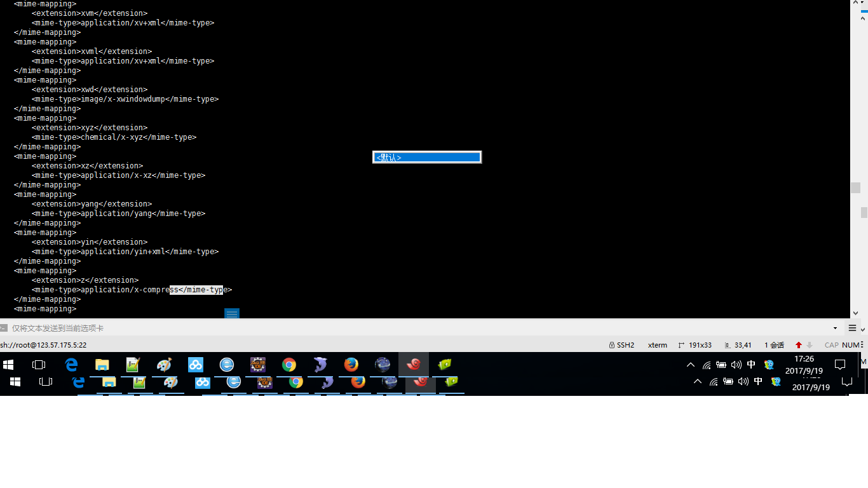The width and height of the screenshot is (868, 488).
Task: Open the <默认> dropdown box
Action: (427, 157)
